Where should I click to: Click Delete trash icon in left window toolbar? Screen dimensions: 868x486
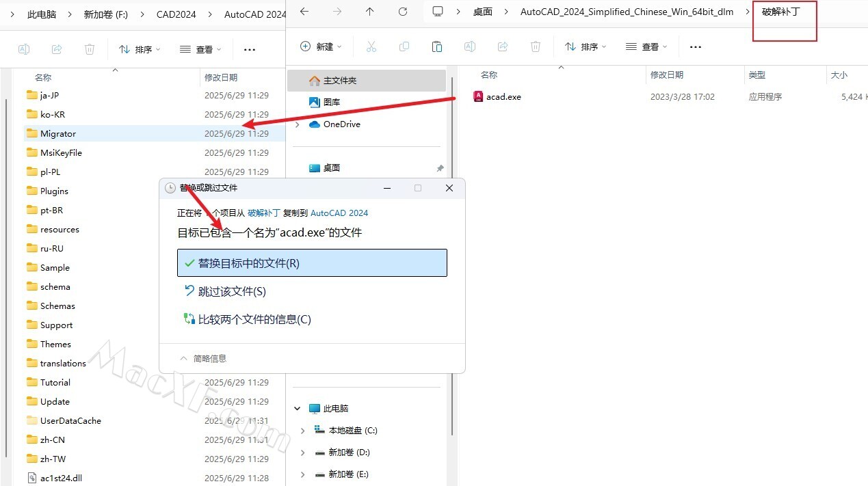pos(90,49)
